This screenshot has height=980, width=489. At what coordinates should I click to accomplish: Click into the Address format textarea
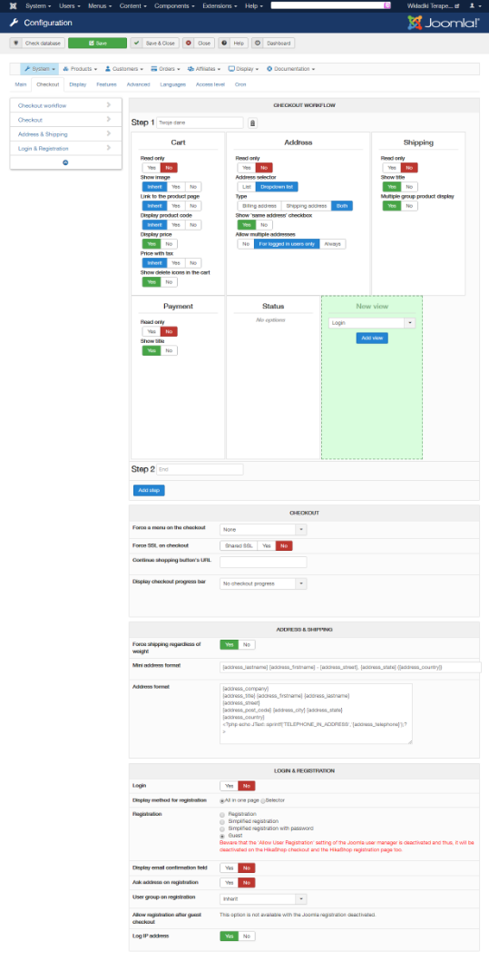316,714
